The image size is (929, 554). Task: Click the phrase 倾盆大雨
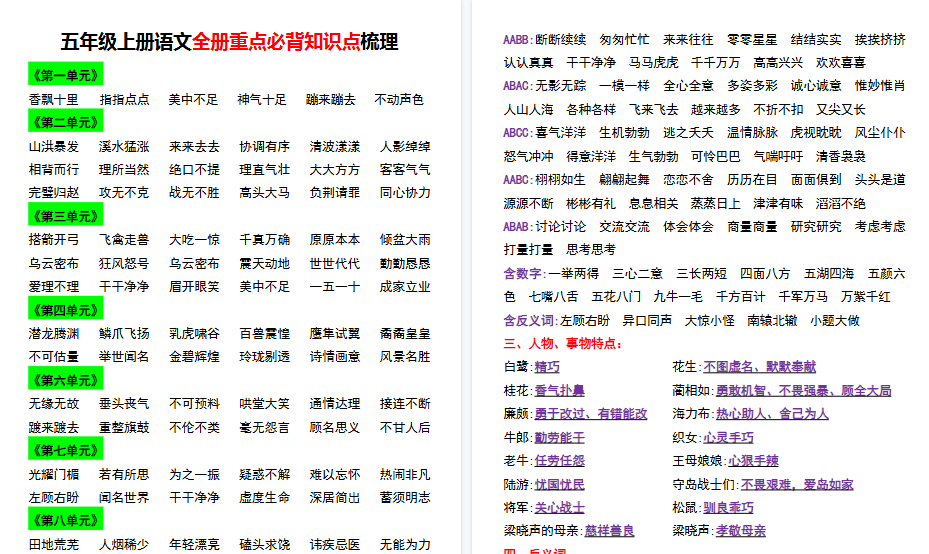[405, 239]
